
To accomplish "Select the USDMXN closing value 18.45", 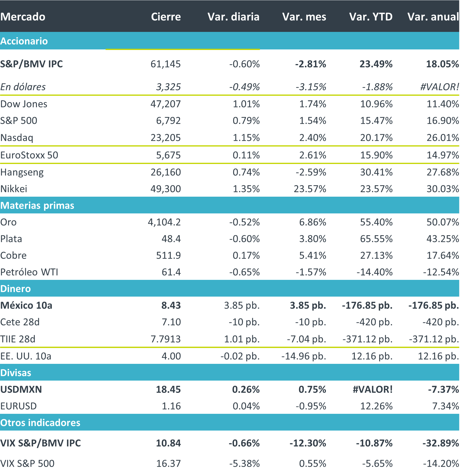I will click(168, 389).
